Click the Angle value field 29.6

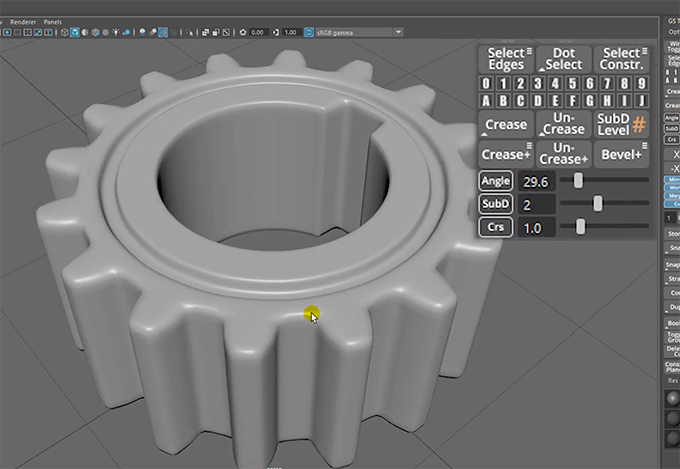(537, 181)
